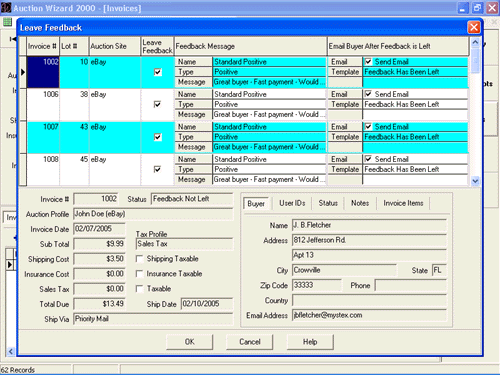500x375 pixels.
Task: Toggle Send Email checkbox for invoice 1006
Action: click(x=368, y=94)
